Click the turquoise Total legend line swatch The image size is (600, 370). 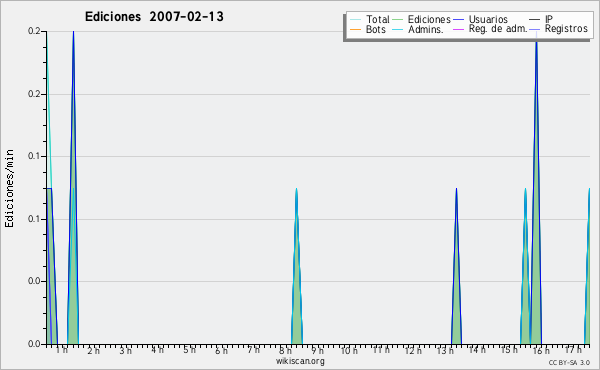pos(355,20)
